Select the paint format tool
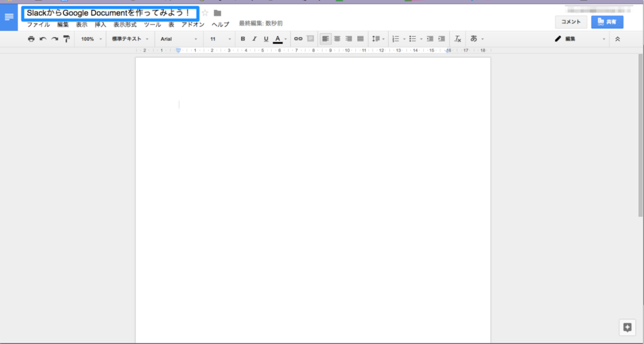Viewport: 644px width, 344px height. point(67,39)
